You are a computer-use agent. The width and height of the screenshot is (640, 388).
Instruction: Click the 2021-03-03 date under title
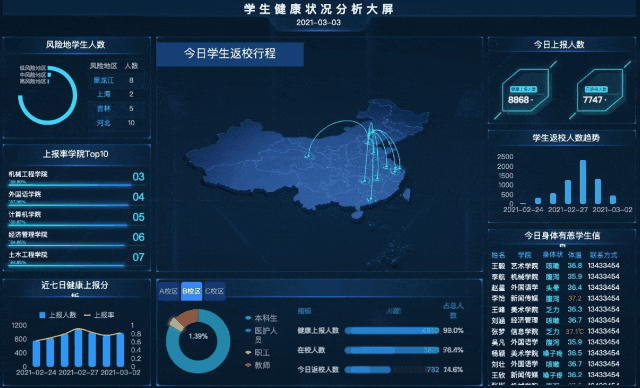pyautogui.click(x=318, y=22)
